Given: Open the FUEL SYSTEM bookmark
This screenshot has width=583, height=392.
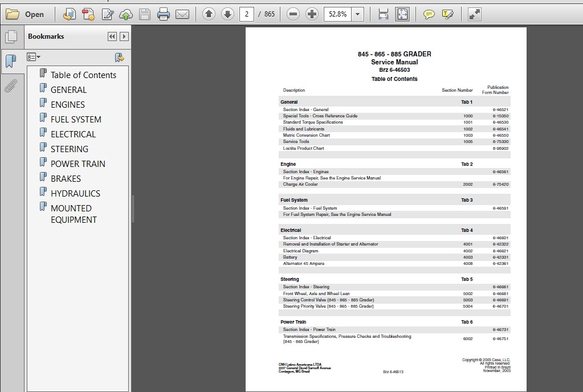Looking at the screenshot, I should [76, 120].
